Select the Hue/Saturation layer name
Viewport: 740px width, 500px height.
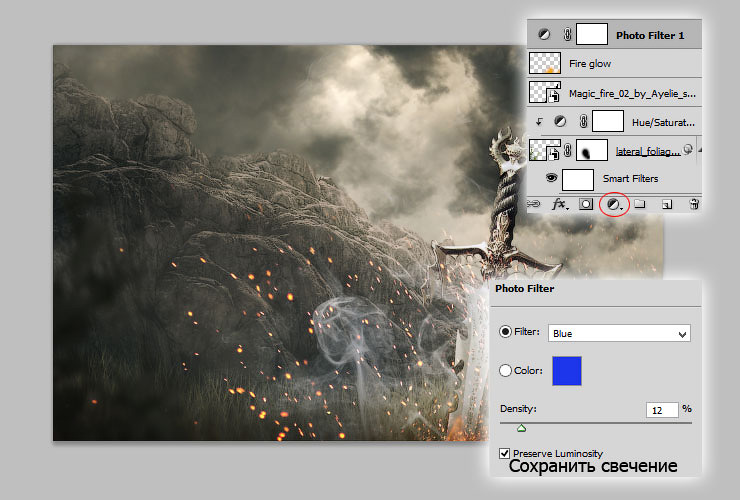(663, 122)
